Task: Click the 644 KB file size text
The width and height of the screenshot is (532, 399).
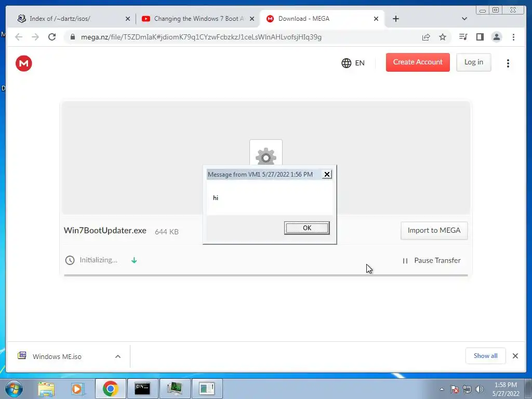Action: [x=167, y=232]
